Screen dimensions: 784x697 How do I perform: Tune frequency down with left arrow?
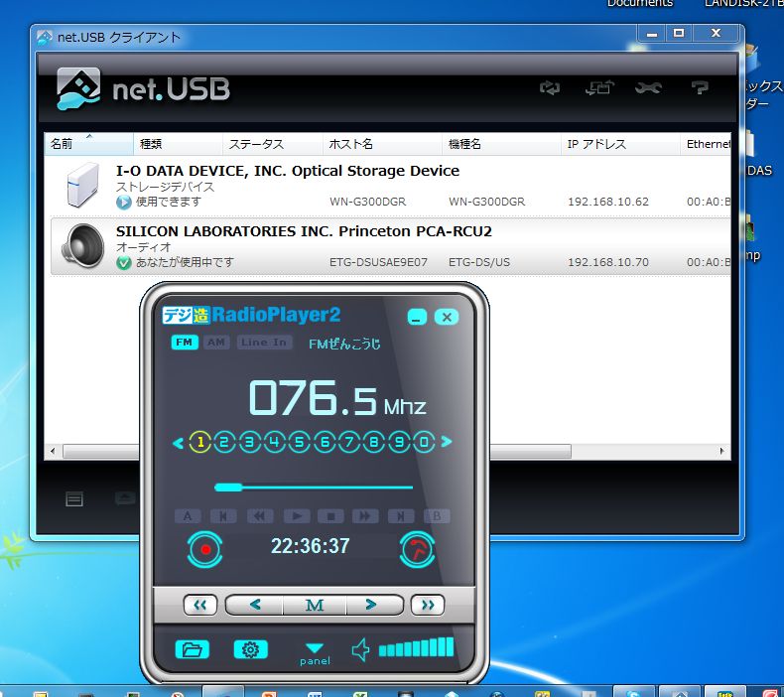(x=255, y=605)
